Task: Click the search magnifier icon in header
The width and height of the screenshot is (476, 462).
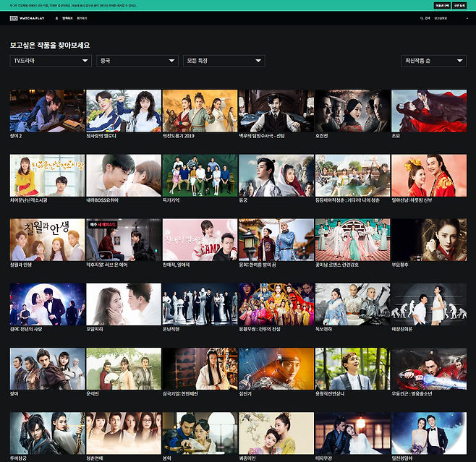Action: [x=422, y=18]
